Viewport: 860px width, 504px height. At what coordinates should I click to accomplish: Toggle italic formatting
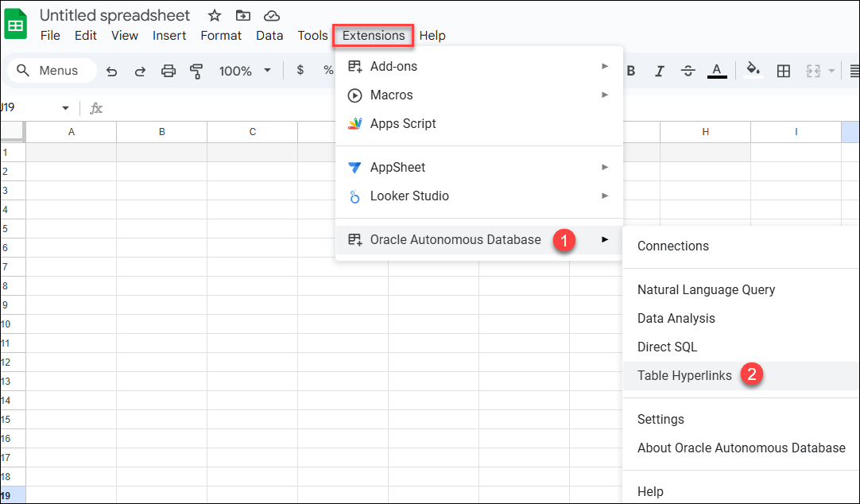tap(660, 71)
